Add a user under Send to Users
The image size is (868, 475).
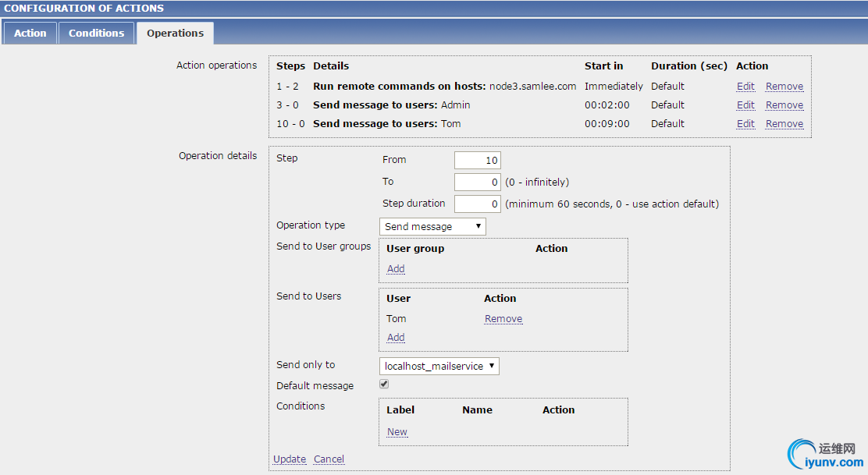396,338
